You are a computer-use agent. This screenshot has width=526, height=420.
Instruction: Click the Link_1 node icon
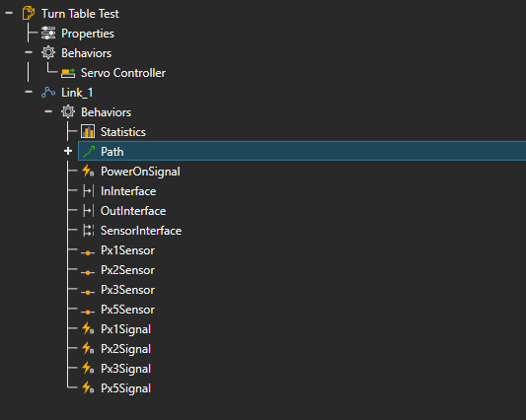[48, 93]
